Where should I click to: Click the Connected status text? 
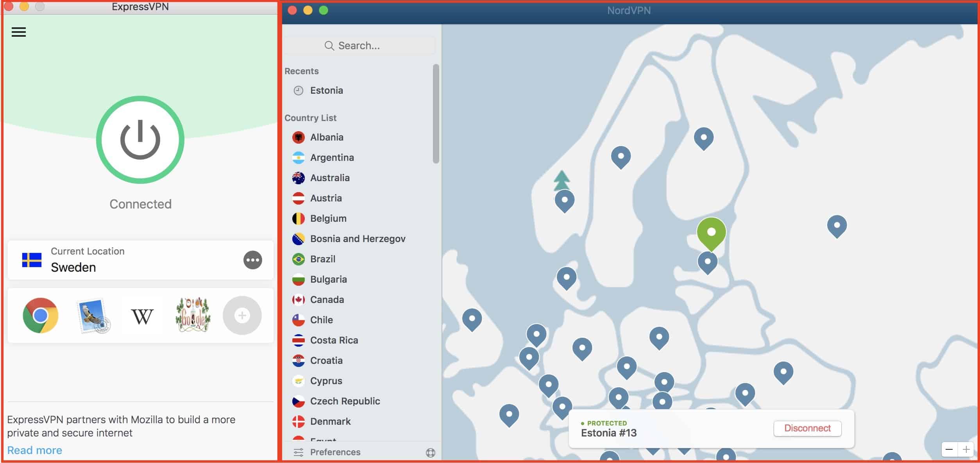pos(140,204)
